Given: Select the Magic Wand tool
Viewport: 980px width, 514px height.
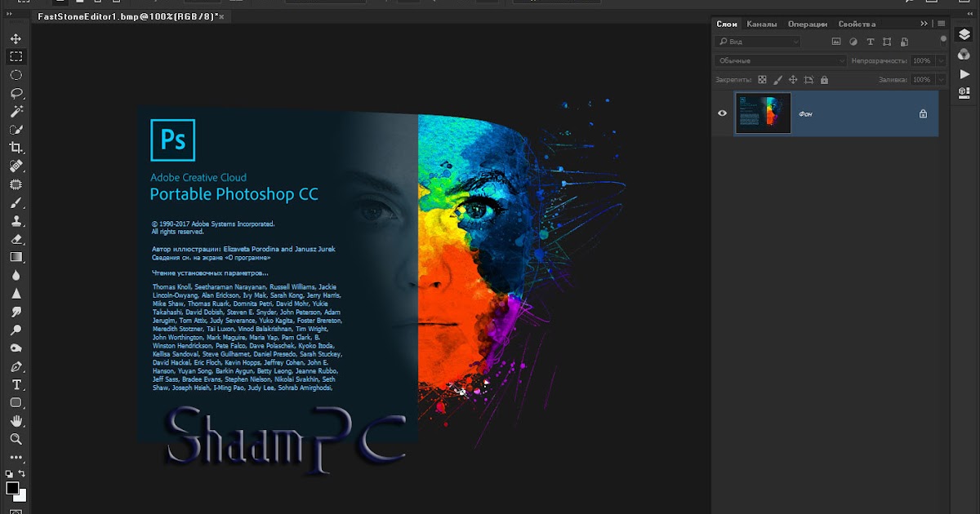Looking at the screenshot, I should click(x=16, y=111).
